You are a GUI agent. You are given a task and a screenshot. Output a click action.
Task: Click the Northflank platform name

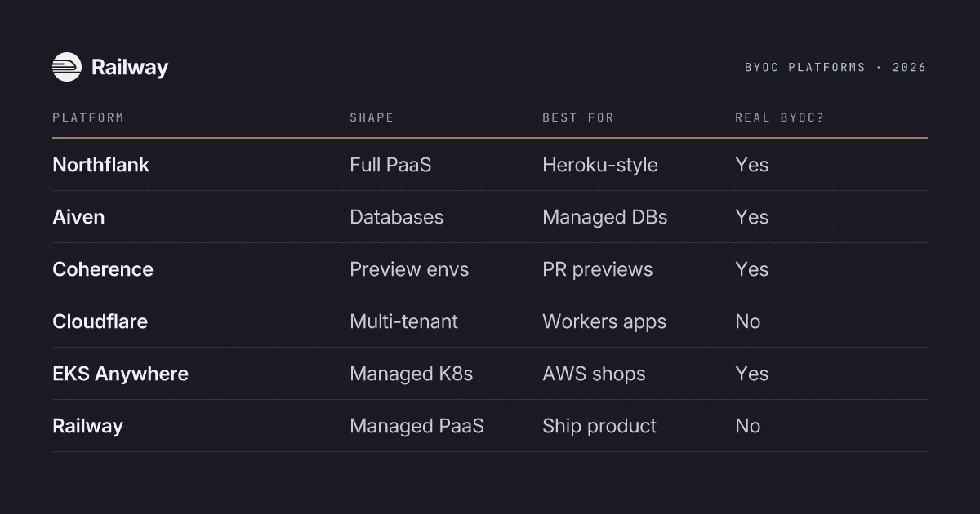pyautogui.click(x=101, y=165)
